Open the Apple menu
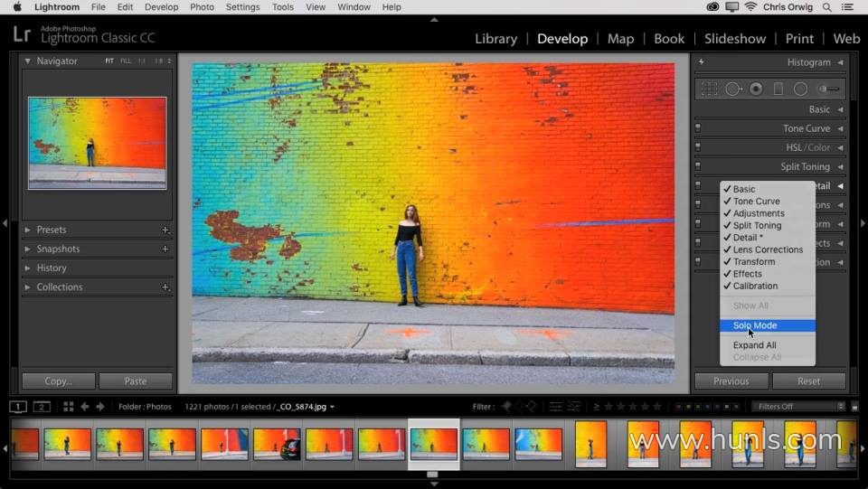 17,7
